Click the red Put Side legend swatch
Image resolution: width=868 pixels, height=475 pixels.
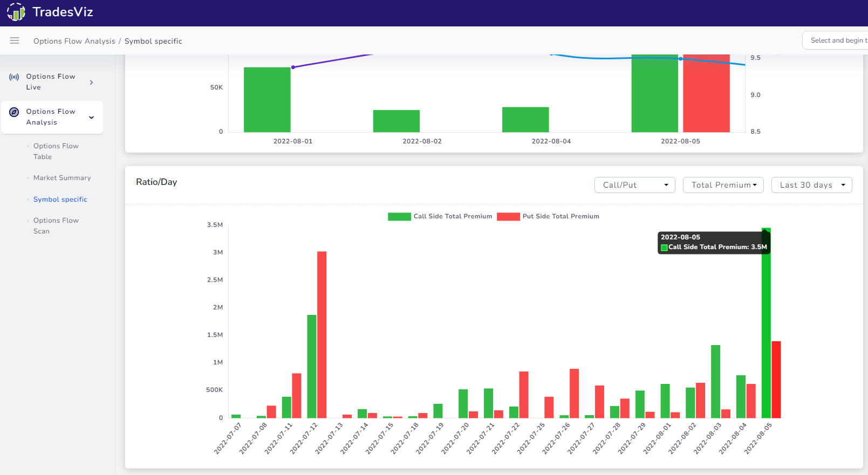click(x=508, y=217)
